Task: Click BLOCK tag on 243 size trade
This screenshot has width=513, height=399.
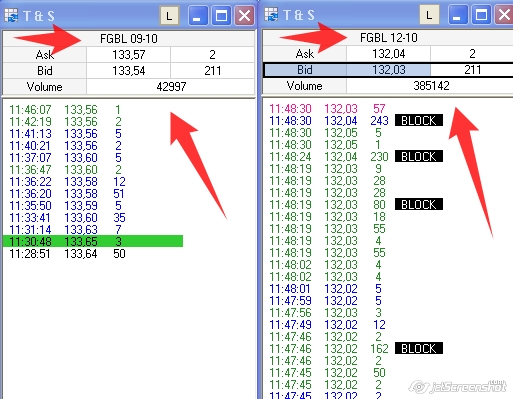Action: point(419,120)
